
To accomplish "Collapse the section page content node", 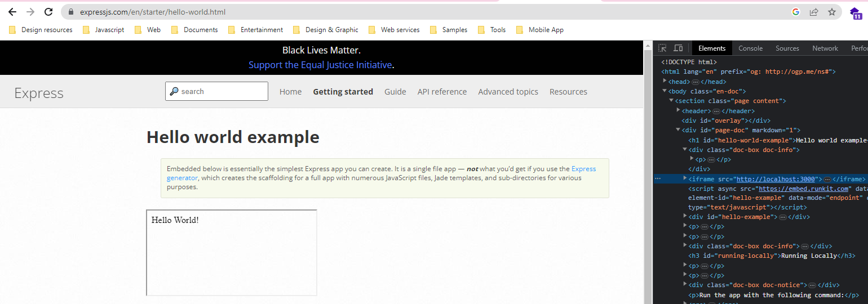I will click(671, 100).
